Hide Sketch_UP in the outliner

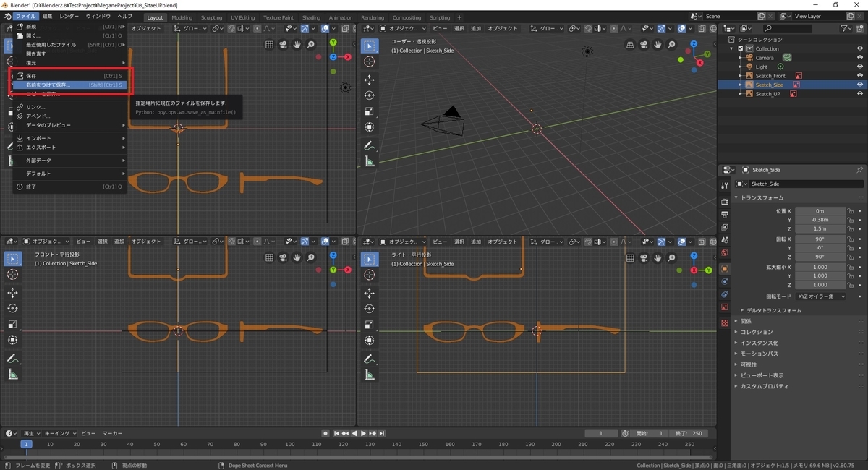pos(860,94)
